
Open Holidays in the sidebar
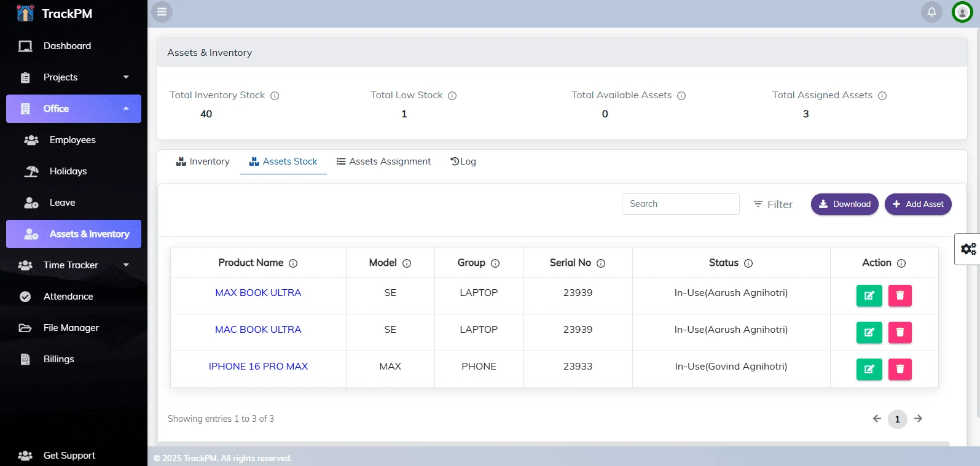pyautogui.click(x=74, y=171)
